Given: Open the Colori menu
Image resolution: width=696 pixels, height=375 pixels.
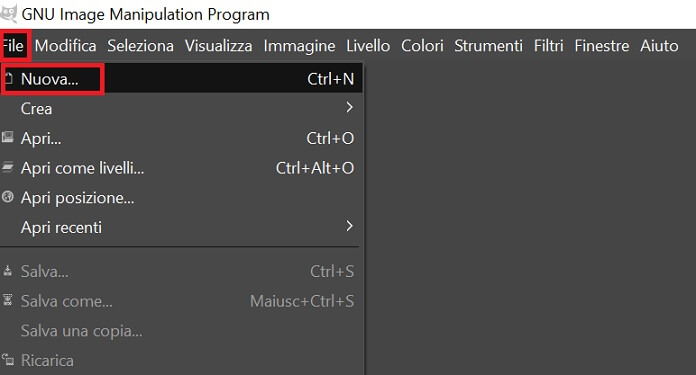Looking at the screenshot, I should pos(422,46).
